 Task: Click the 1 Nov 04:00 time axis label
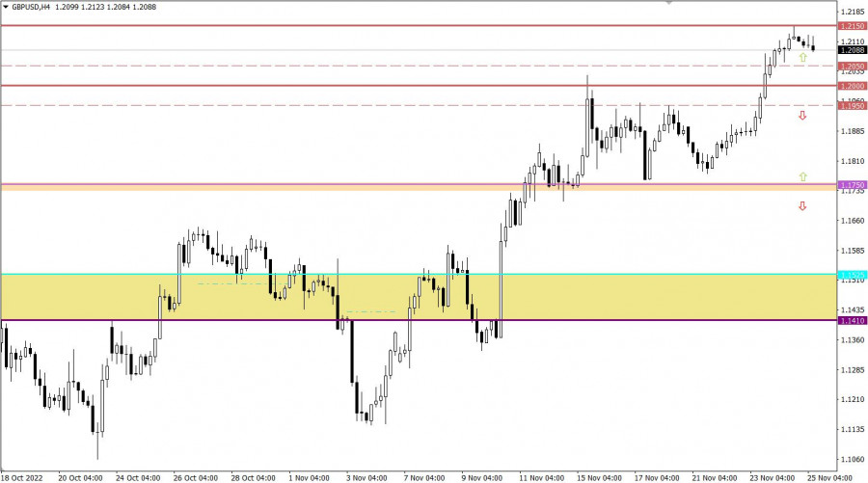[309, 477]
